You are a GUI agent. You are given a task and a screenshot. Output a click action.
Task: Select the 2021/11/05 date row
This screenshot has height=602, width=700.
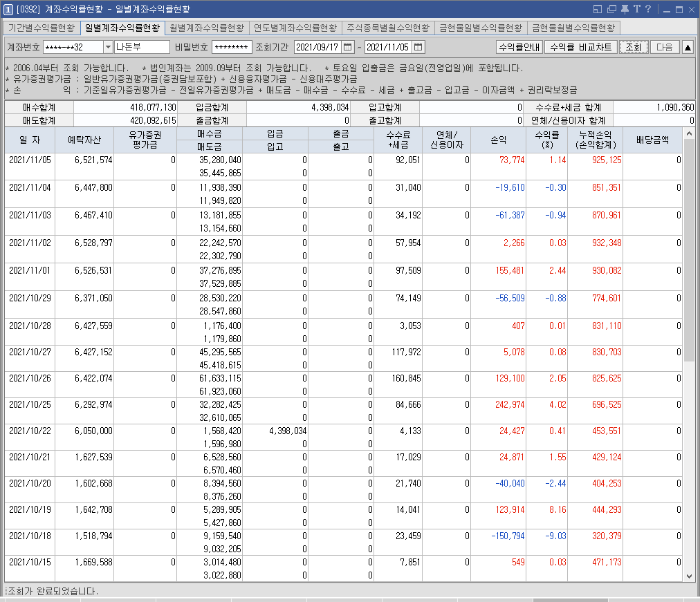pos(343,167)
